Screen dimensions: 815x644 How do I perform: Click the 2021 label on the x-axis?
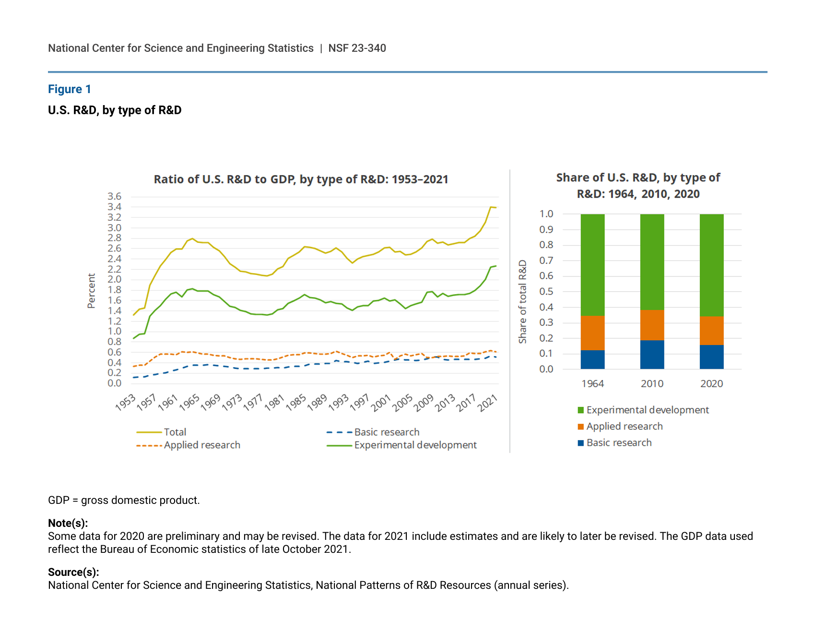pyautogui.click(x=488, y=402)
